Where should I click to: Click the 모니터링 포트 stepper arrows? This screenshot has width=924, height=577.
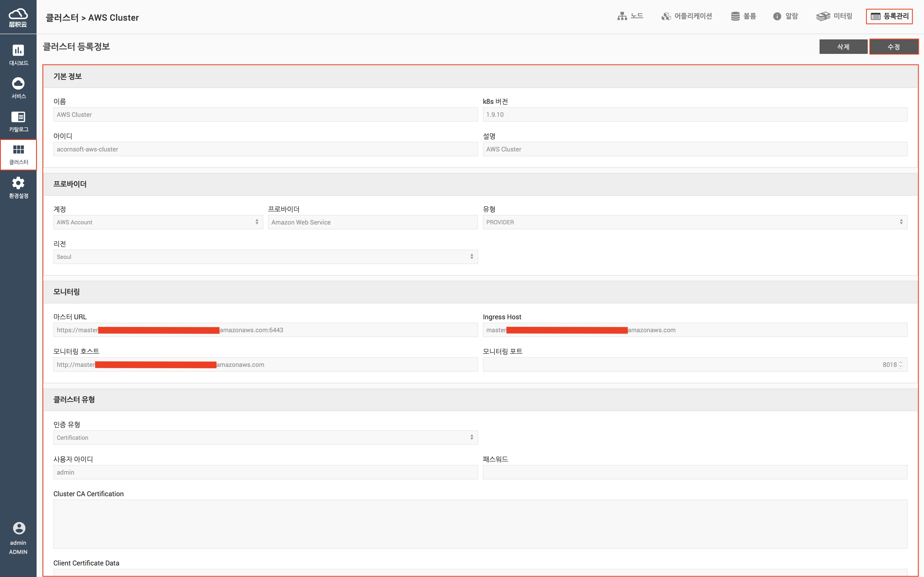[901, 364]
